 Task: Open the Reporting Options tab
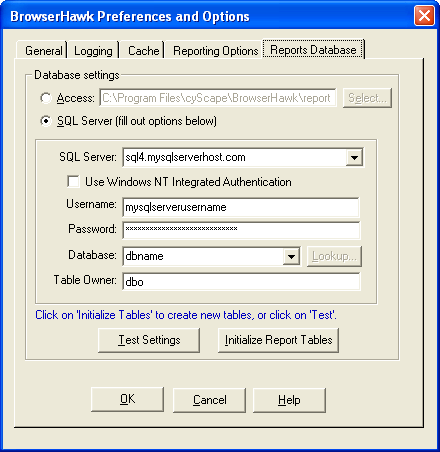point(215,51)
